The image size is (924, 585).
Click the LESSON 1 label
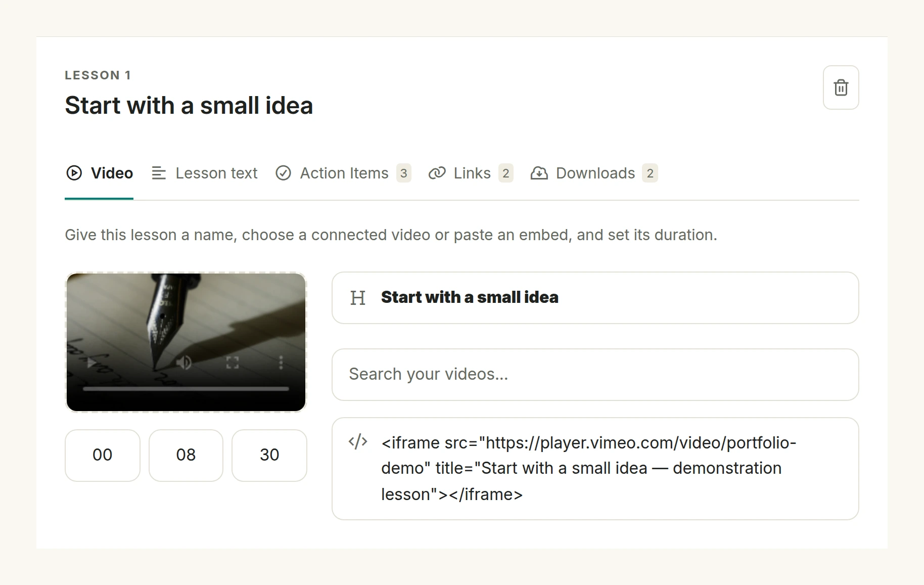[98, 75]
